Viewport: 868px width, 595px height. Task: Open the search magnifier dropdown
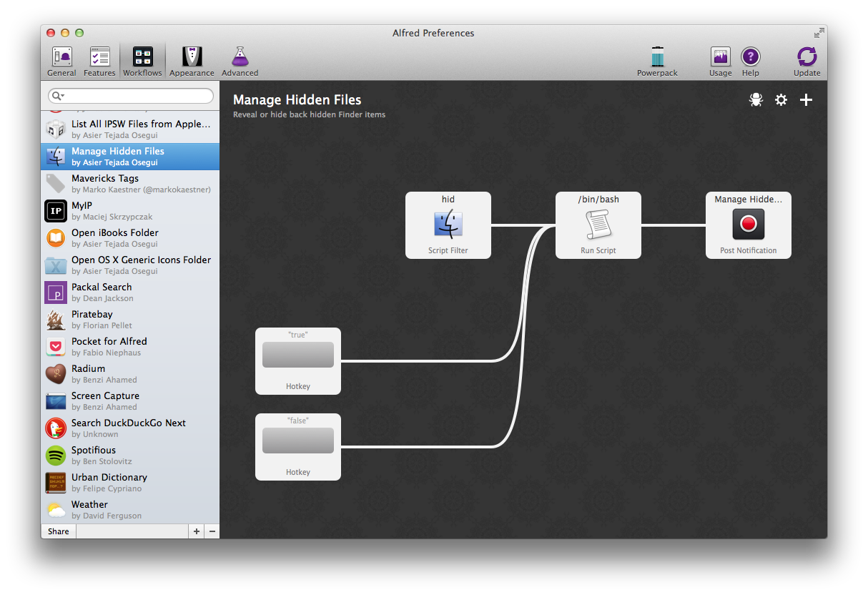(57, 96)
